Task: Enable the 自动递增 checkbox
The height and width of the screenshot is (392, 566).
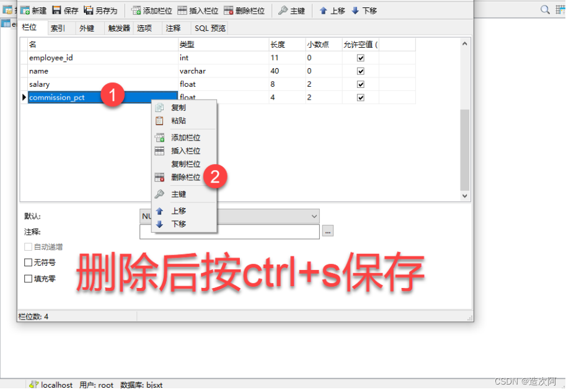Action: click(28, 246)
